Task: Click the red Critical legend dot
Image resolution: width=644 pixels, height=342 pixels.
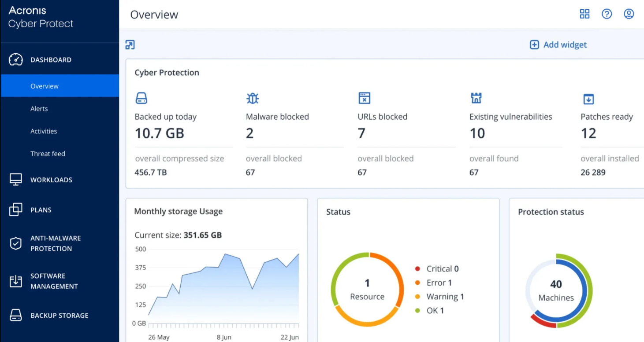Action: 417,269
